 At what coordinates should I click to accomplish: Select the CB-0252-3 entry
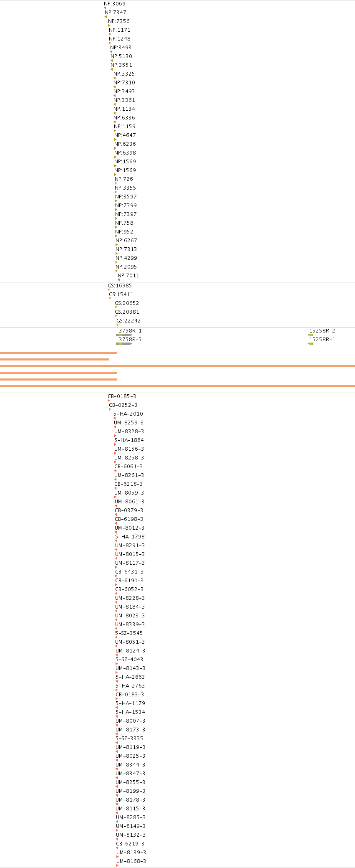click(123, 405)
